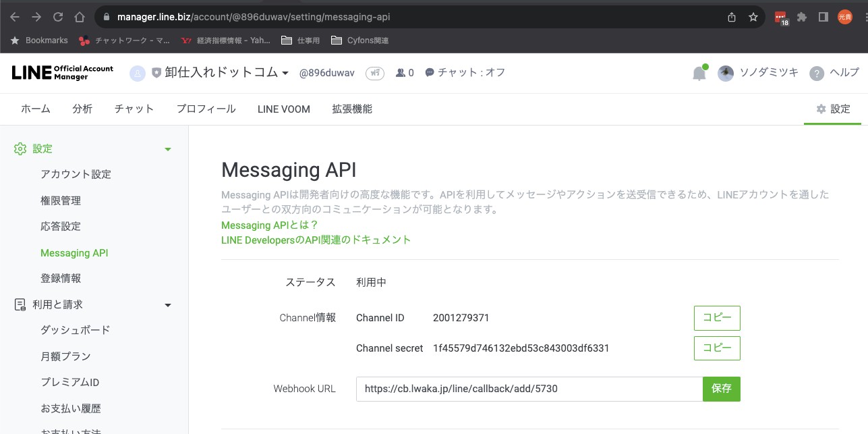868x434 pixels.
Task: Save the Webhook URL with 保存
Action: click(x=722, y=389)
